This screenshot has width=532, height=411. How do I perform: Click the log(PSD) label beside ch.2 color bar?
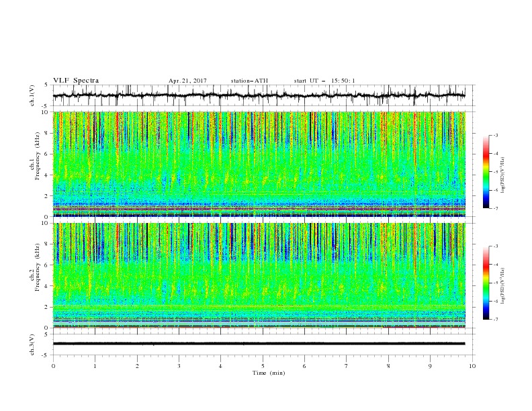pyautogui.click(x=503, y=285)
